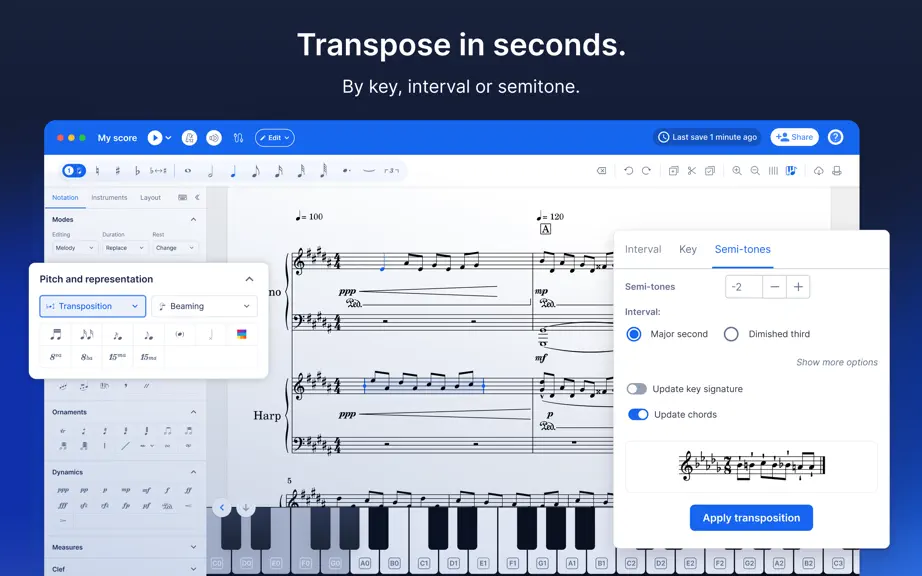Switch to the Notation tab
This screenshot has height=576, width=922.
pos(65,197)
